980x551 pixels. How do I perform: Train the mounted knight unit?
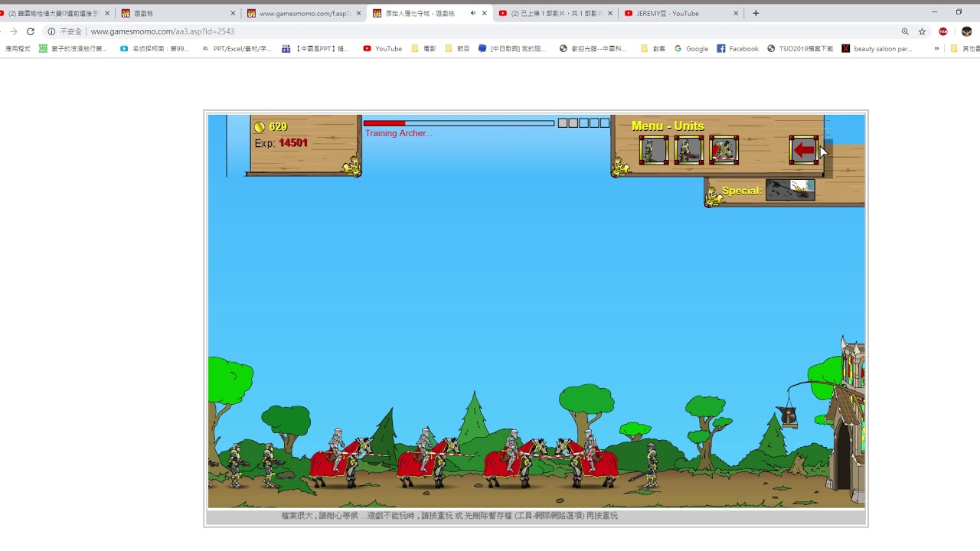(724, 150)
